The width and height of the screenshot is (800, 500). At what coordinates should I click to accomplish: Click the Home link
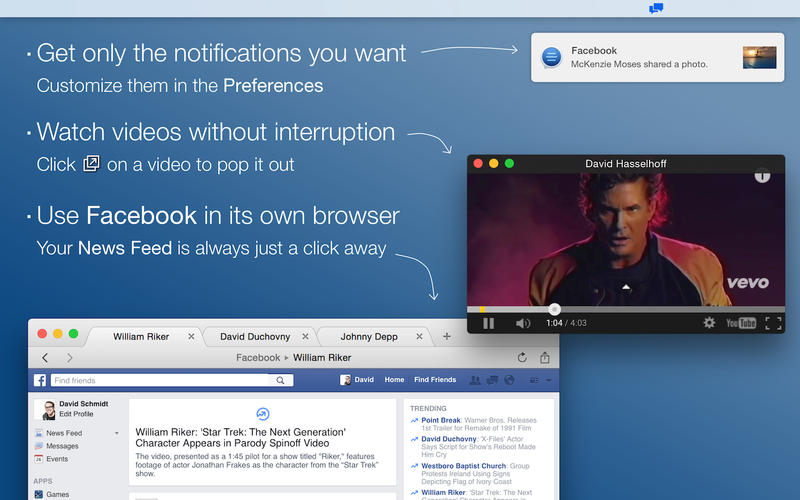click(x=394, y=380)
